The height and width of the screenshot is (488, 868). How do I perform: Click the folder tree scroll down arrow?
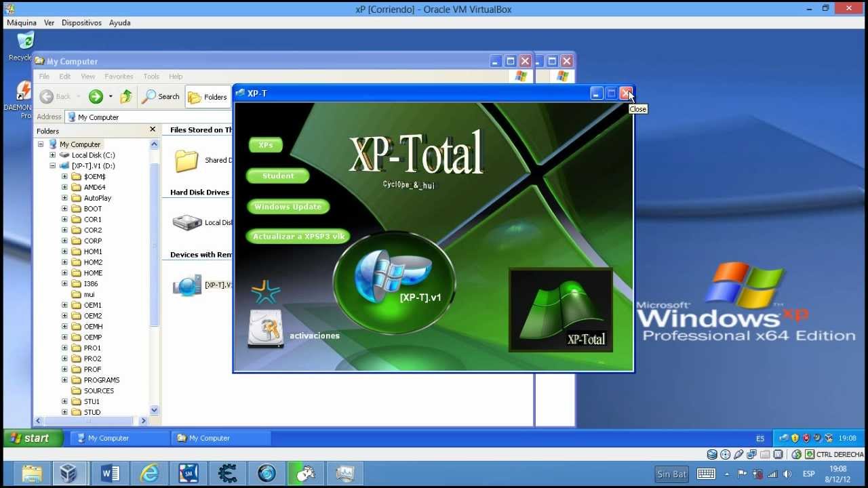point(154,409)
